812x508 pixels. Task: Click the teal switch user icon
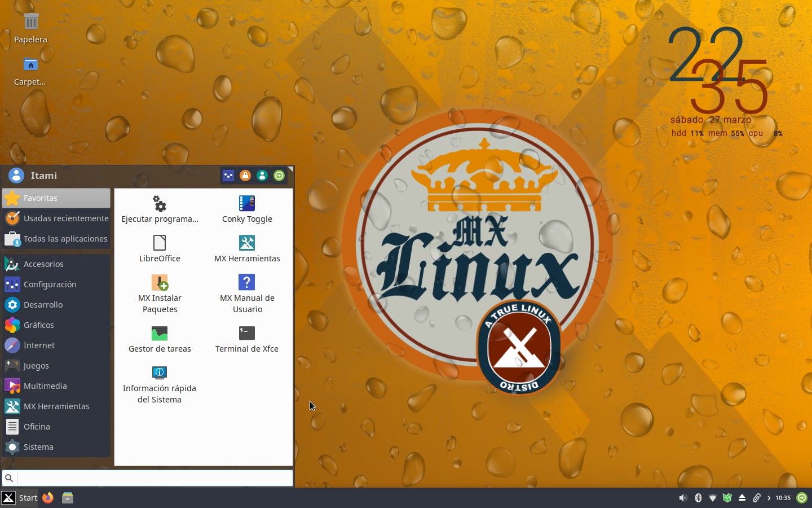pyautogui.click(x=262, y=176)
